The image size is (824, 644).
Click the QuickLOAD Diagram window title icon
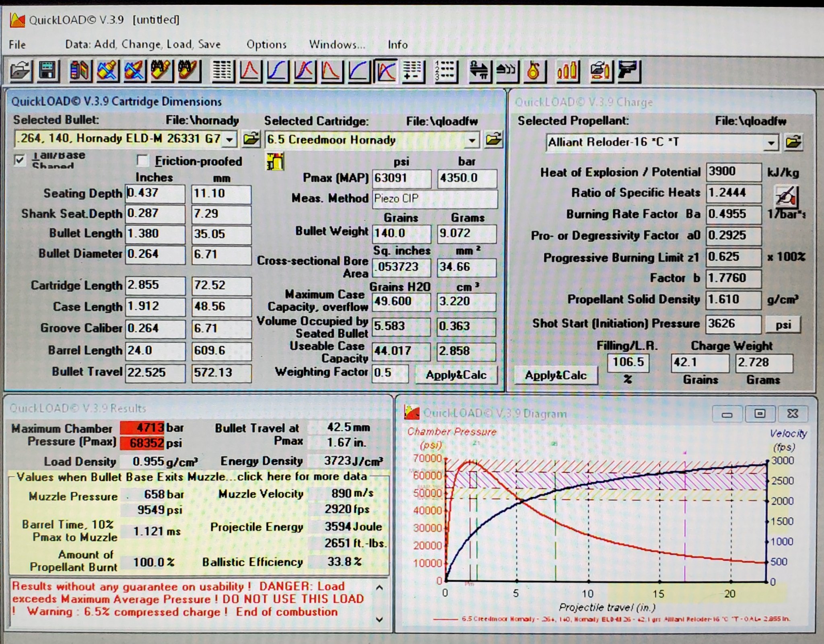[412, 412]
